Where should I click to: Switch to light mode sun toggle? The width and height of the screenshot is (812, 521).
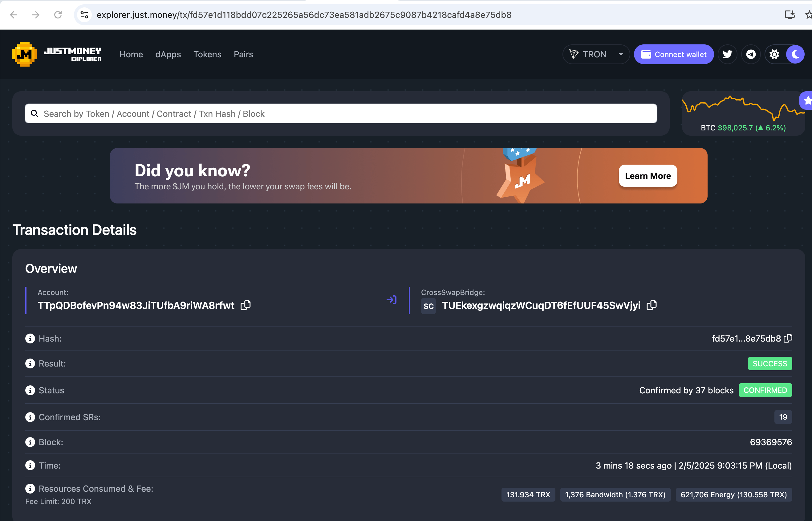tap(774, 54)
